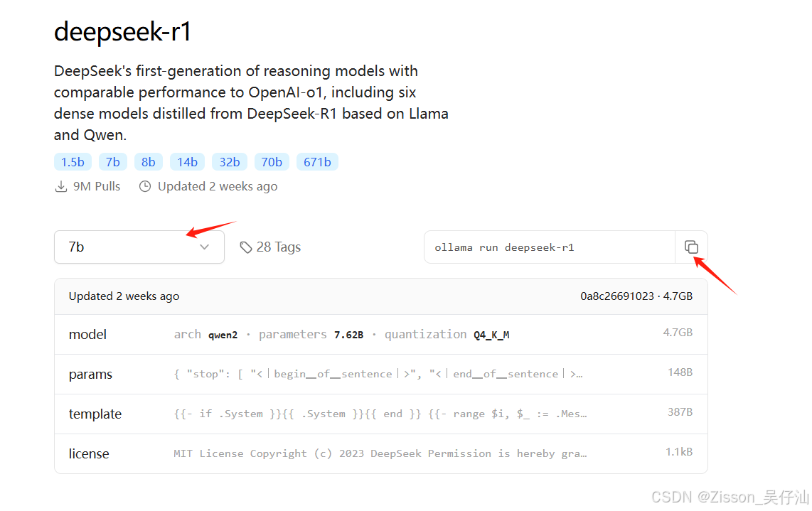Click the 148B size in params row
Image resolution: width=812 pixels, height=511 pixels.
[680, 372]
